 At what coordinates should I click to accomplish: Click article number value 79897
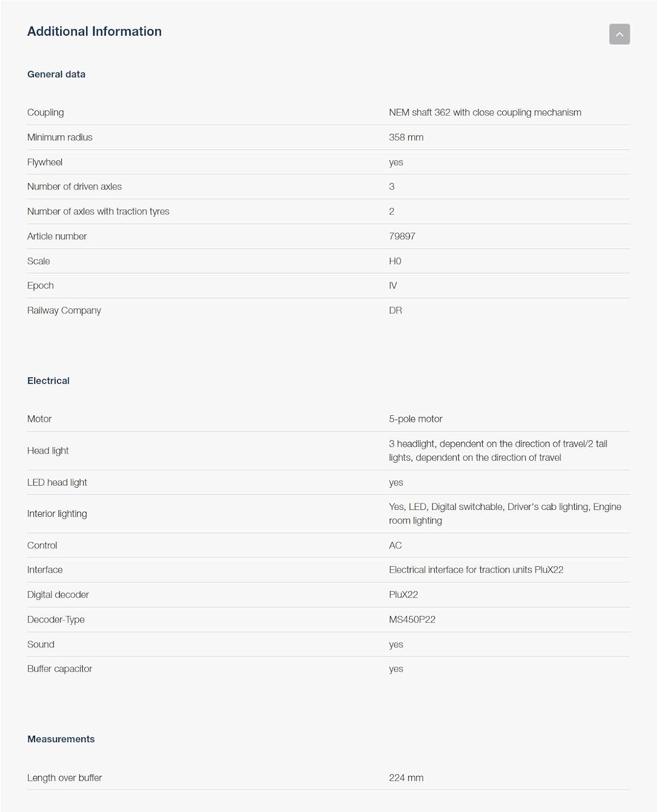tap(402, 237)
